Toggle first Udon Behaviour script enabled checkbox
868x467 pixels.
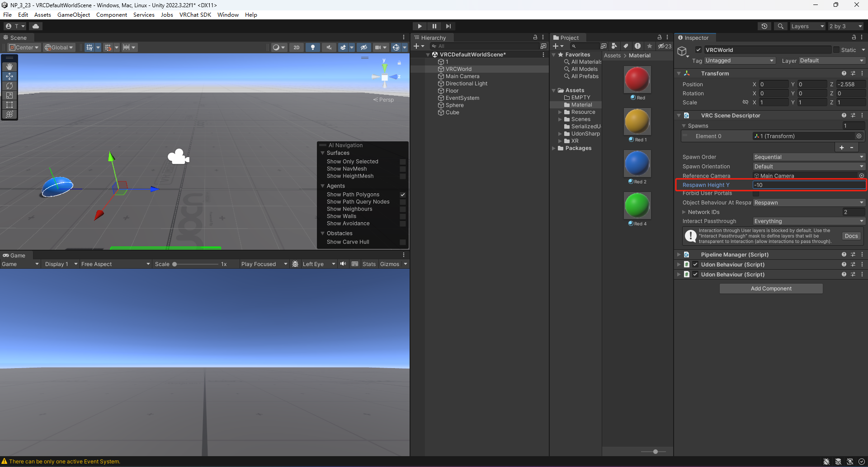point(695,265)
